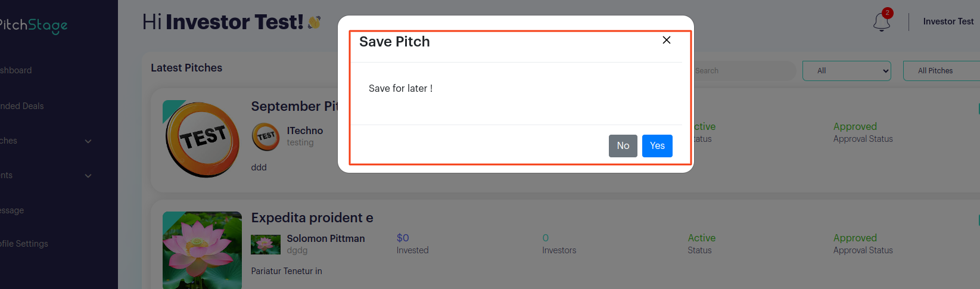The image size is (980, 289).
Task: Click the Search pitches input field
Action: pyautogui.click(x=745, y=71)
